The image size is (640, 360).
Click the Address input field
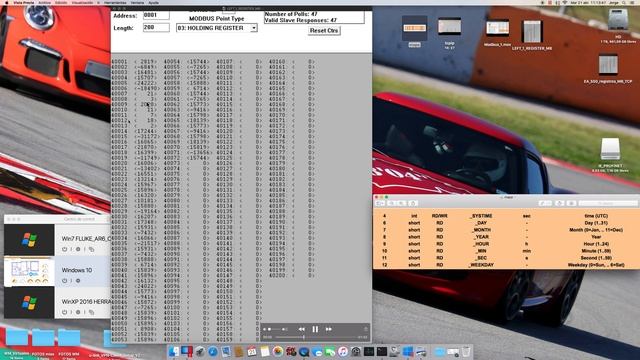click(156, 16)
